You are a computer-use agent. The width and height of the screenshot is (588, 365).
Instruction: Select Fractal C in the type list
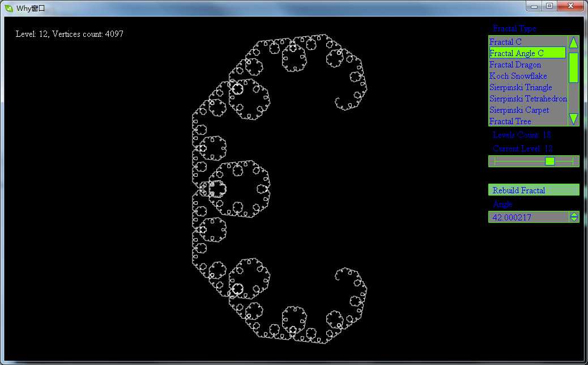[527, 42]
